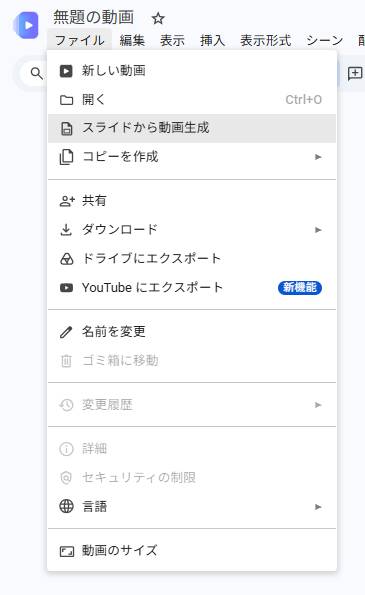Click the 新しい動画 video icon

click(x=66, y=71)
